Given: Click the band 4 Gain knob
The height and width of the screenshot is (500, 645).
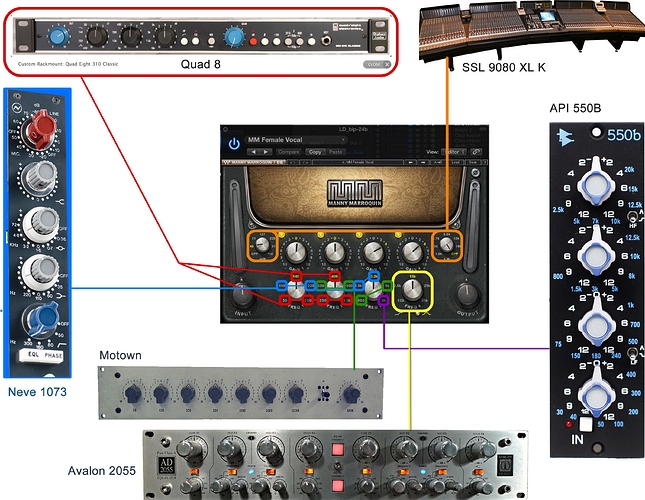Looking at the screenshot, I should tap(412, 252).
